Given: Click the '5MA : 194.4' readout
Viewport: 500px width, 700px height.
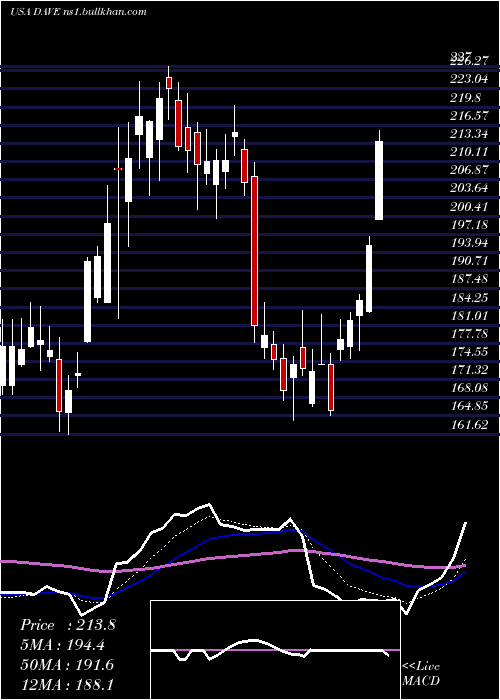Looking at the screenshot, I should (x=65, y=645).
